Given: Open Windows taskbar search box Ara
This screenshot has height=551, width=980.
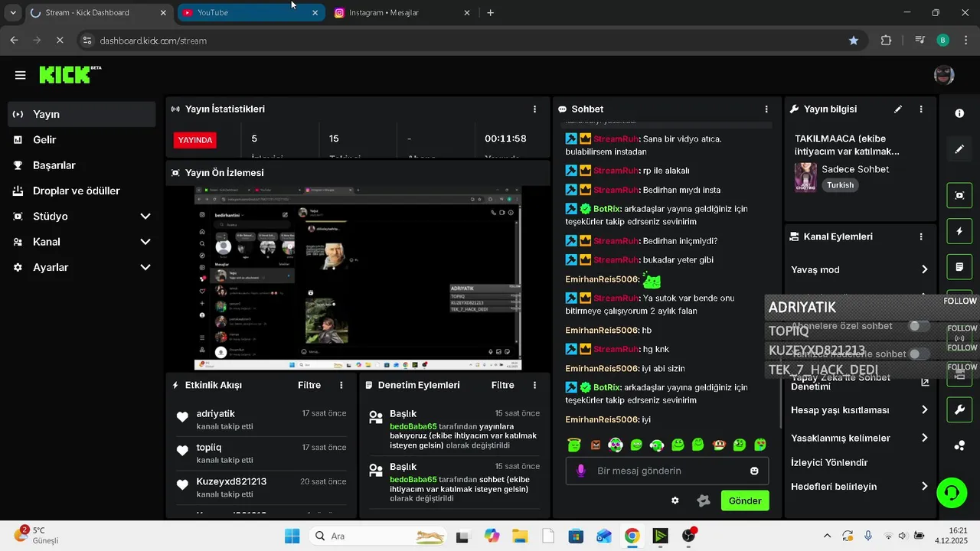Looking at the screenshot, I should (376, 536).
